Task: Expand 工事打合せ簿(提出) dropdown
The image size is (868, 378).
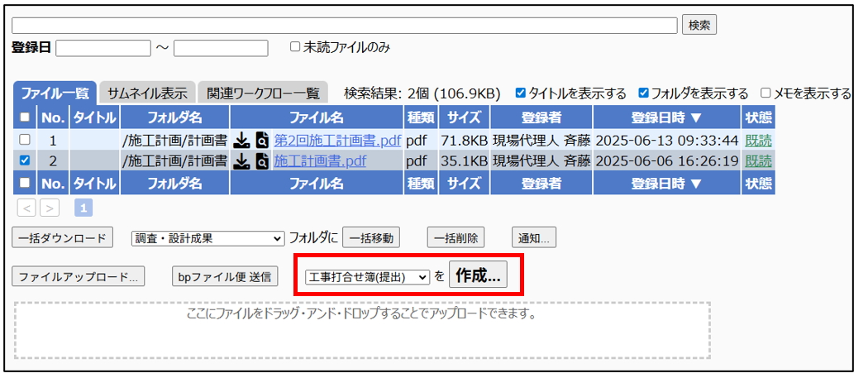Action: tap(367, 277)
